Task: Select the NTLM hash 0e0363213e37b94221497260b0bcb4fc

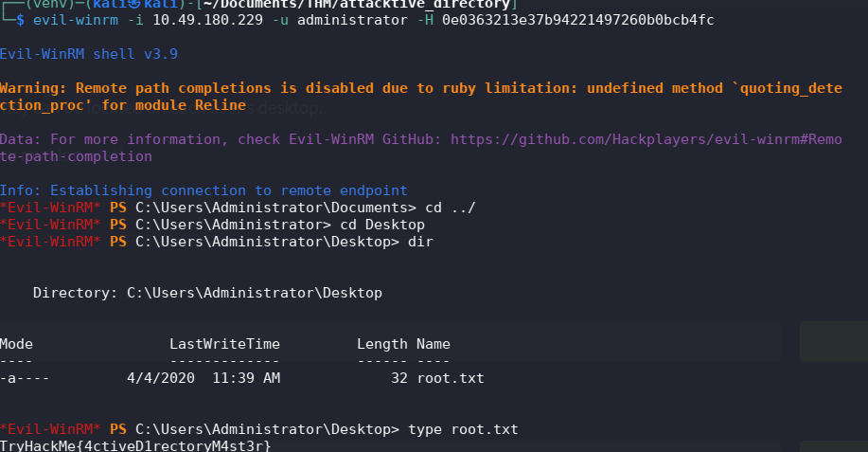Action: (578, 20)
